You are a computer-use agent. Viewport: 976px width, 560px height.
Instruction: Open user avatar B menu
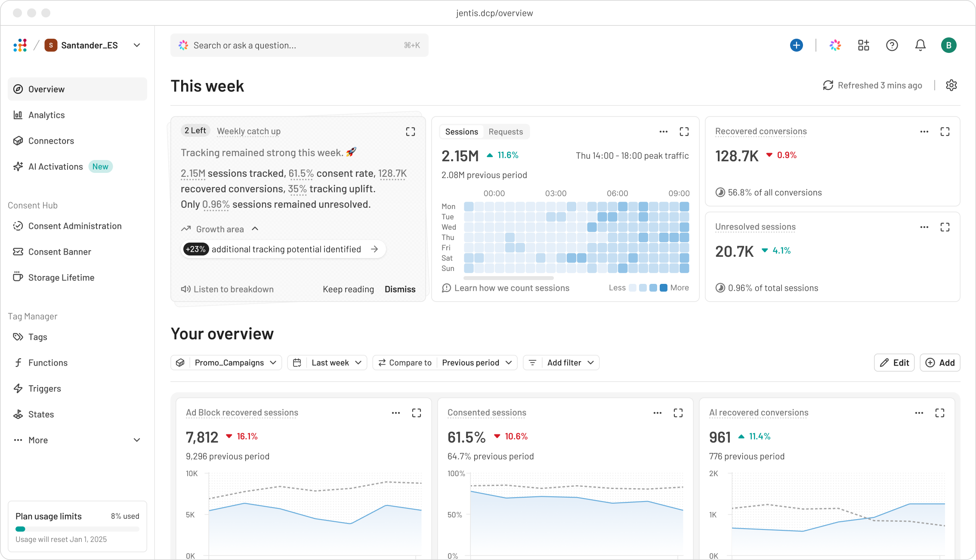pyautogui.click(x=949, y=45)
